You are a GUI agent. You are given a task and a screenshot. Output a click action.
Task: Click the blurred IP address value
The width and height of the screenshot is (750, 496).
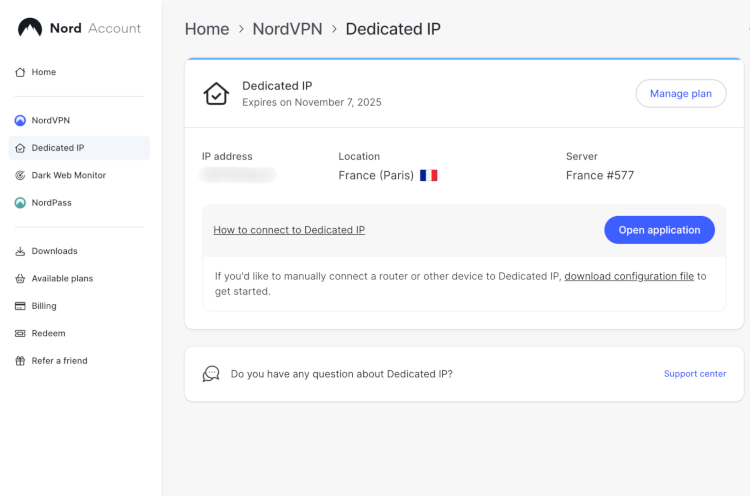(237, 175)
